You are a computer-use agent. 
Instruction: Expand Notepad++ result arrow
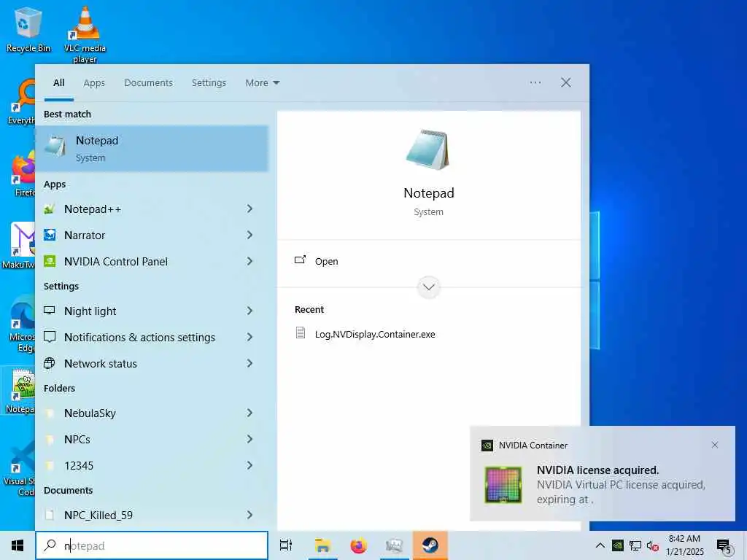pyautogui.click(x=249, y=209)
